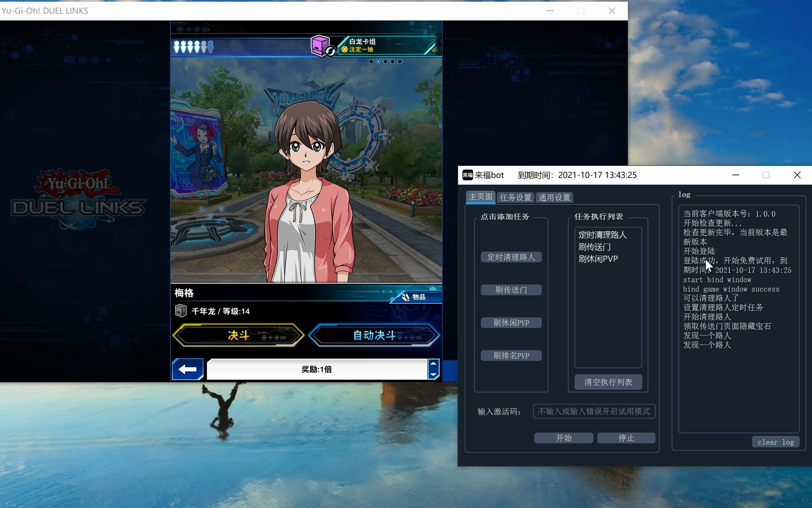The width and height of the screenshot is (812, 508).
Task: Click the gray card box icon beside 千年龙
Action: click(181, 311)
